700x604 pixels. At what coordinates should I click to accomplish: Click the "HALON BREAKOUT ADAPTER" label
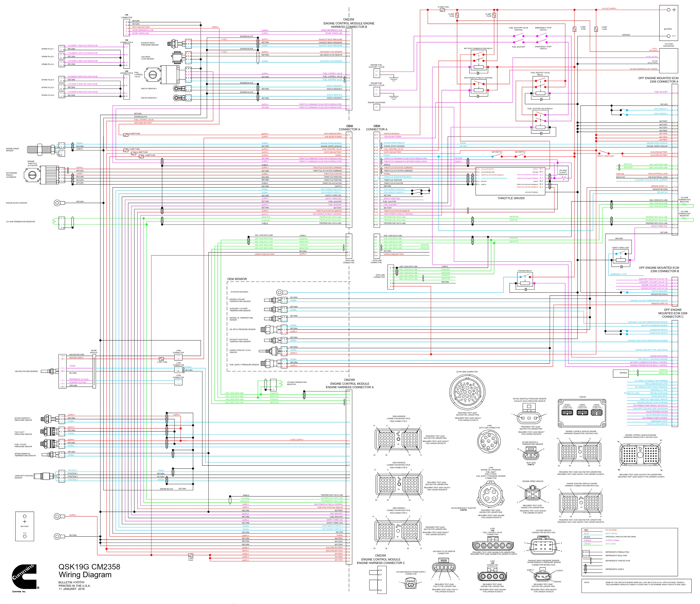[x=463, y=509]
